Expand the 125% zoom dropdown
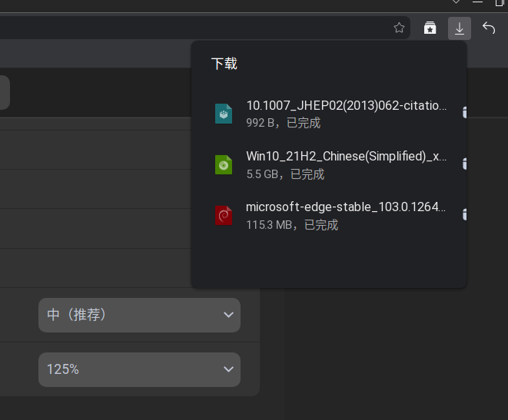508x420 pixels. (x=139, y=369)
